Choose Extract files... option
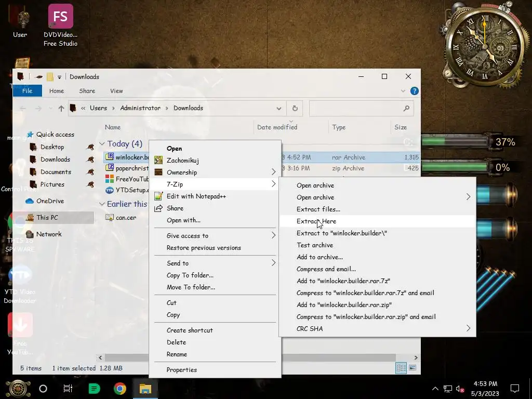The height and width of the screenshot is (399, 532). tap(377, 209)
